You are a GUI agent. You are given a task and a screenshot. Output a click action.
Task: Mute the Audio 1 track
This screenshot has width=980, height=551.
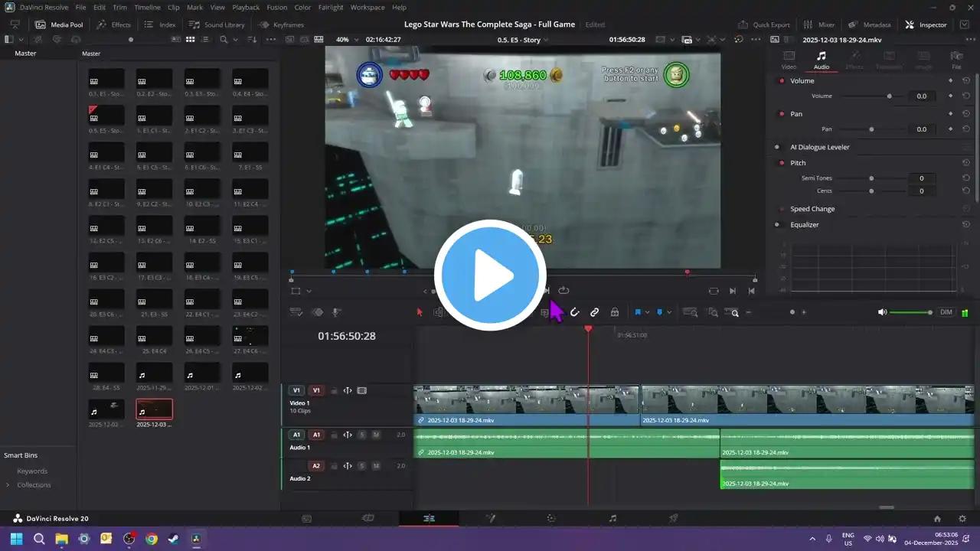[x=375, y=435]
